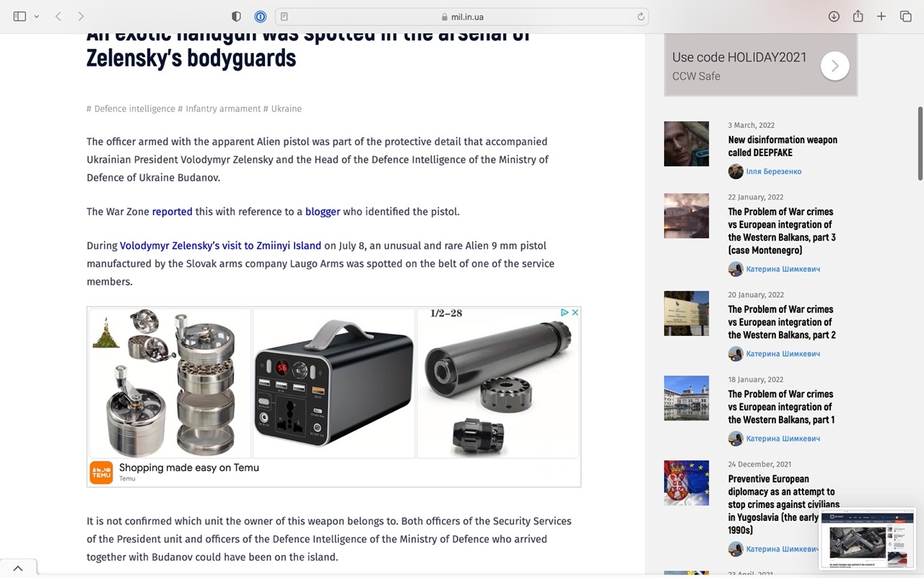Click the mil.in.ua address bar
This screenshot has width=924, height=578.
(462, 17)
